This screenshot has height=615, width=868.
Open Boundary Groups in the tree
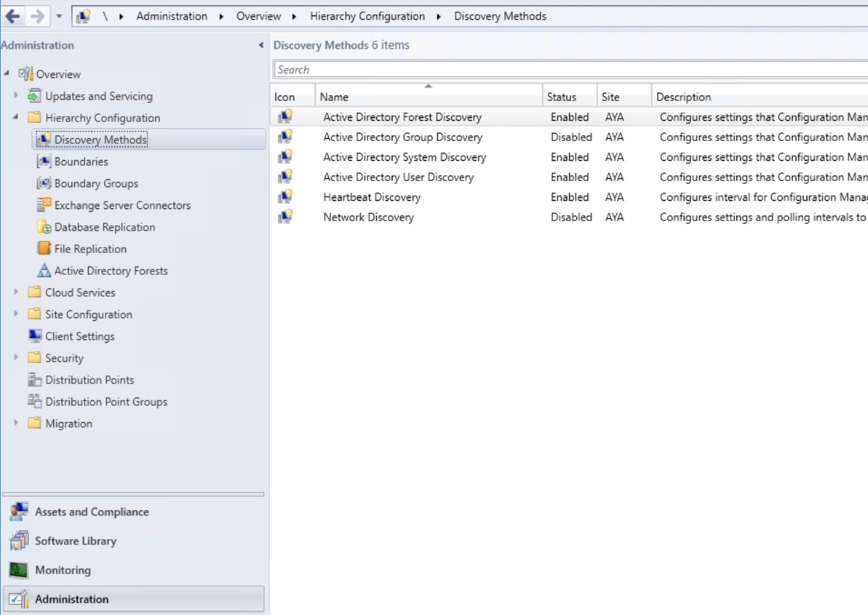pos(96,183)
